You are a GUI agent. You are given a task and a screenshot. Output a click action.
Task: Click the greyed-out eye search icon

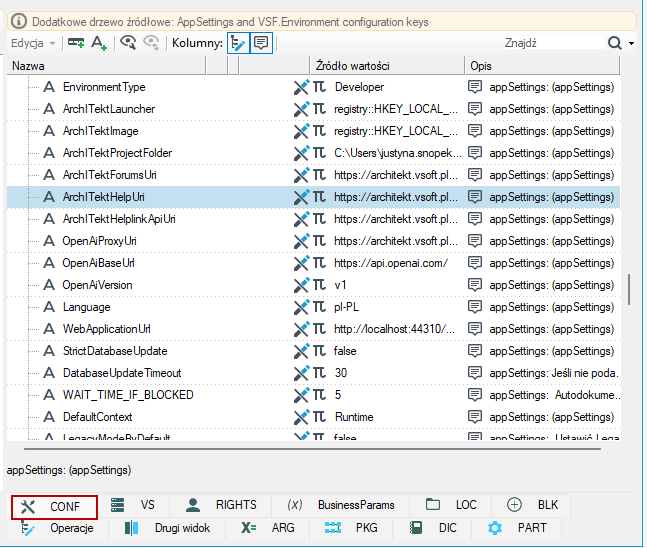pos(151,43)
